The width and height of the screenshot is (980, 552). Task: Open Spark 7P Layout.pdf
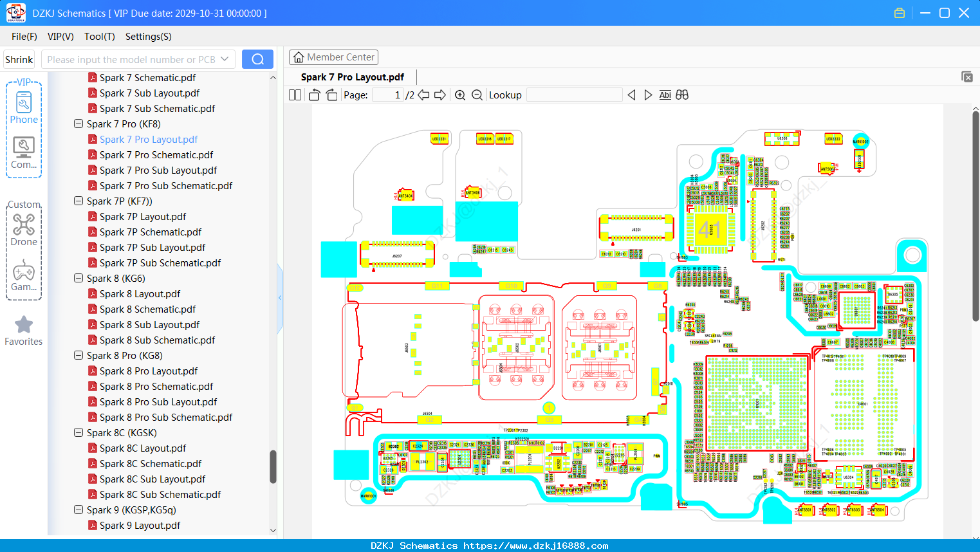point(143,217)
